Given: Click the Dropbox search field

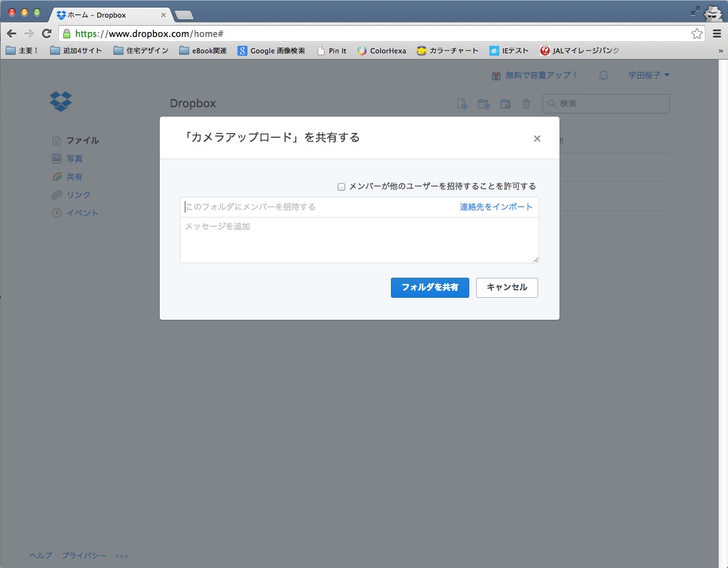Looking at the screenshot, I should 606,103.
